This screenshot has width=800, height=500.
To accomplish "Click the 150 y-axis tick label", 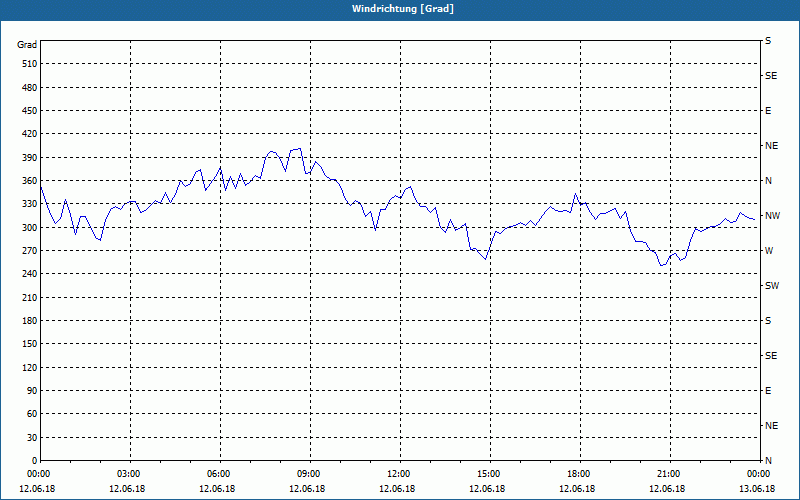I will tap(30, 344).
